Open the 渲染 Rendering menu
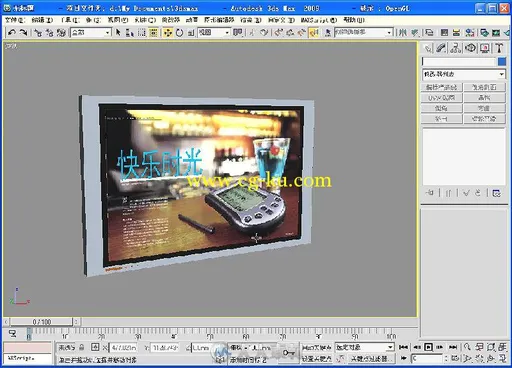 pyautogui.click(x=250, y=20)
